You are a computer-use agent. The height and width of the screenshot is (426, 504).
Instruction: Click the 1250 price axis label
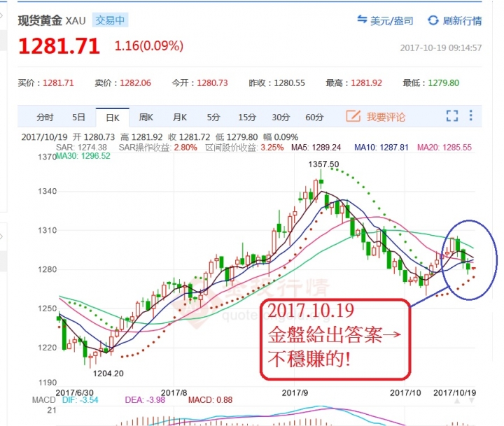48,308
